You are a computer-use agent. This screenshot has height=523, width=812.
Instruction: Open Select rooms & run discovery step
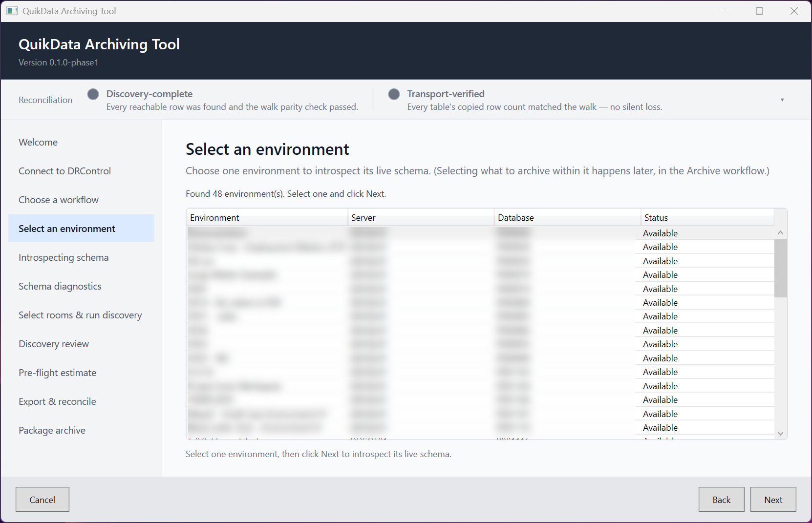(x=81, y=315)
